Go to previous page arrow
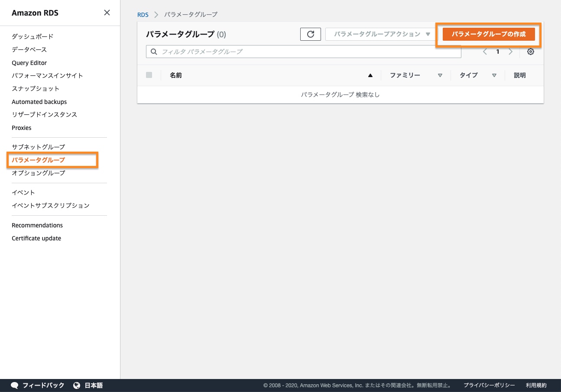Viewport: 561px width, 392px height. pyautogui.click(x=485, y=52)
